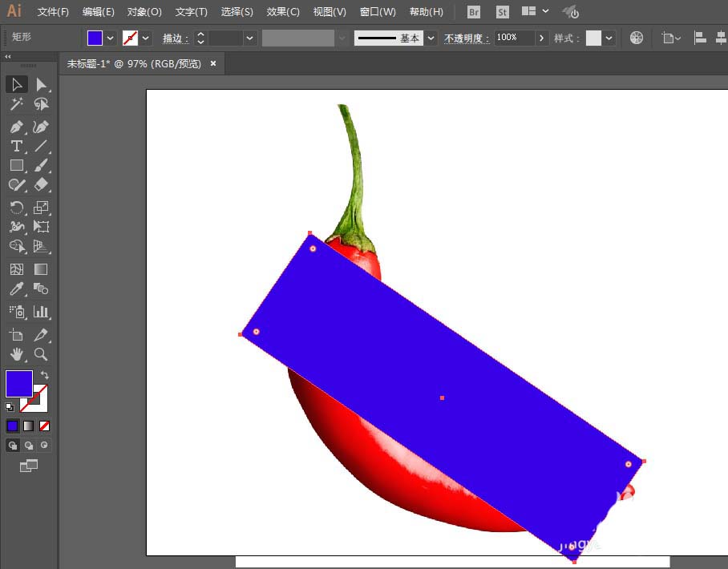This screenshot has width=728, height=569.
Task: Open the stroke color dropdown in control bar
Action: [145, 38]
